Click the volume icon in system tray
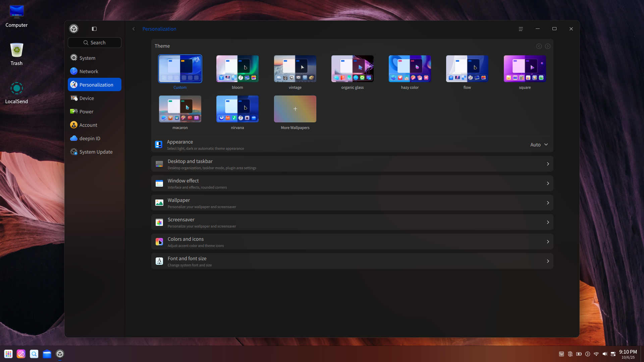This screenshot has width=644, height=362. pyautogui.click(x=605, y=354)
